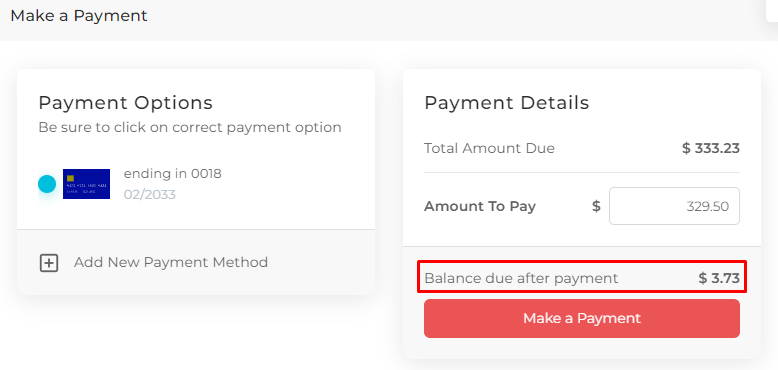Click the Payment Options heading
This screenshot has width=778, height=370.
coord(126,103)
